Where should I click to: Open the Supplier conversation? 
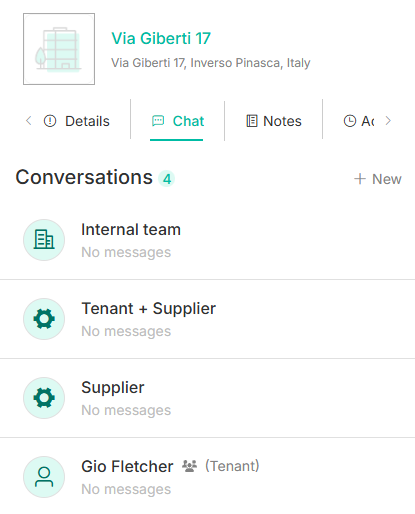[207, 398]
